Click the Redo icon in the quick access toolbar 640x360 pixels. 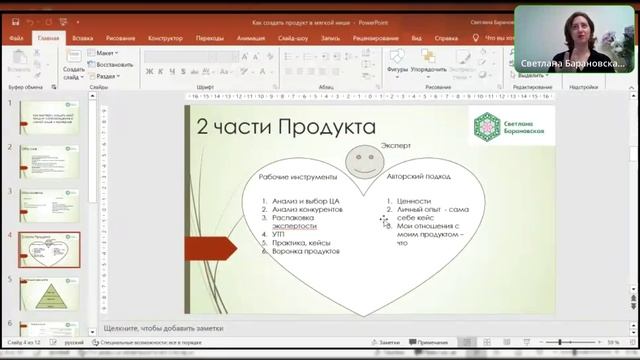point(49,22)
